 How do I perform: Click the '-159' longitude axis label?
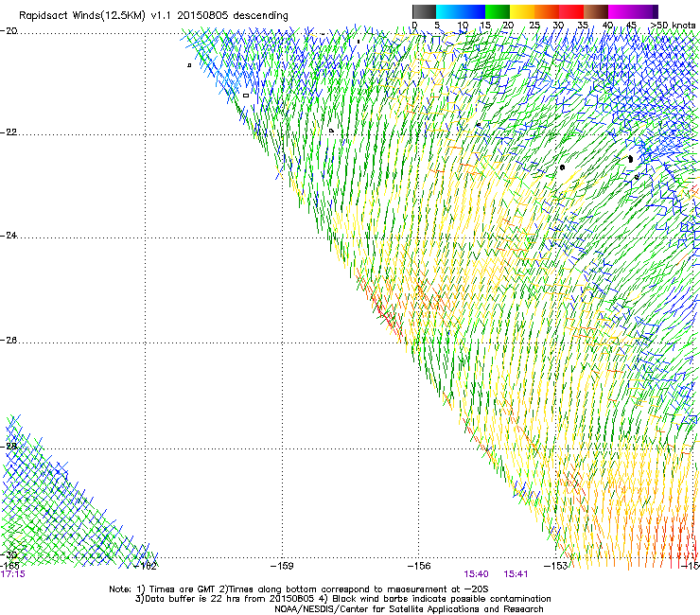click(282, 567)
